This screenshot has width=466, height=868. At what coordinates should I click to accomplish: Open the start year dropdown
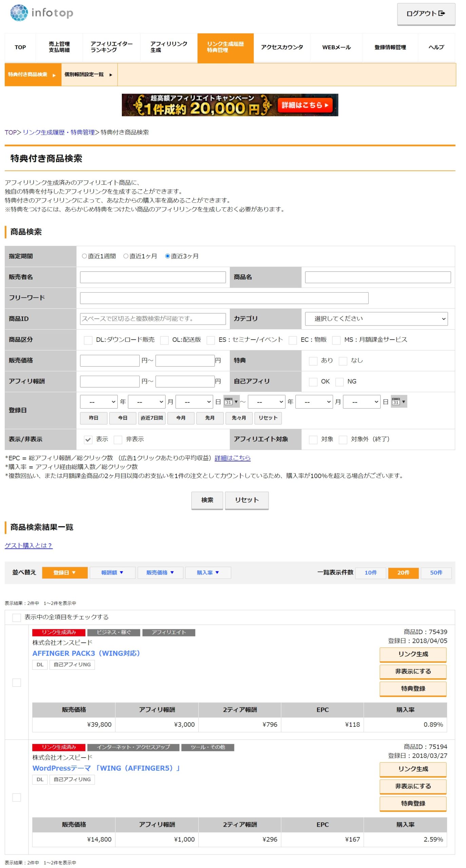[99, 402]
